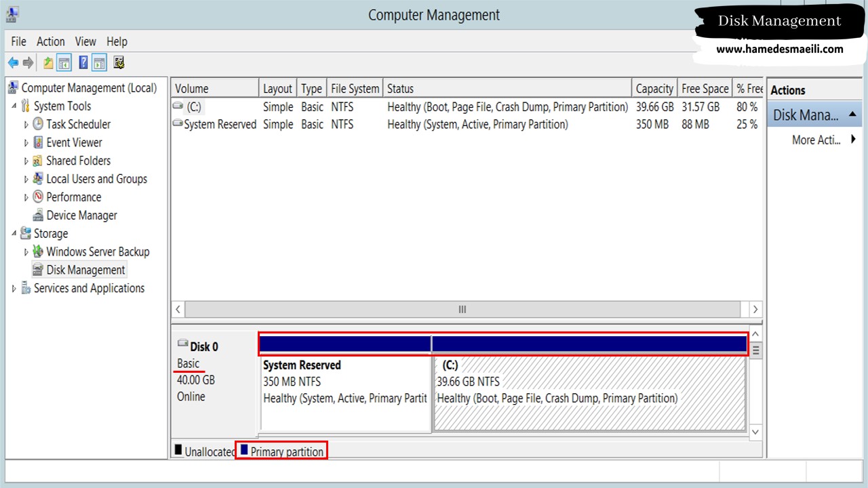The height and width of the screenshot is (488, 868).
Task: Click the blue Primary partition legend swatch
Action: tap(244, 449)
